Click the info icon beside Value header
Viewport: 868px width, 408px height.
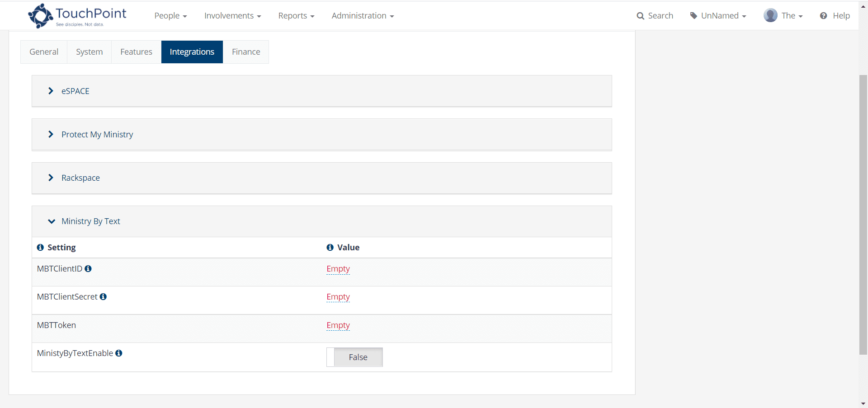click(x=330, y=248)
